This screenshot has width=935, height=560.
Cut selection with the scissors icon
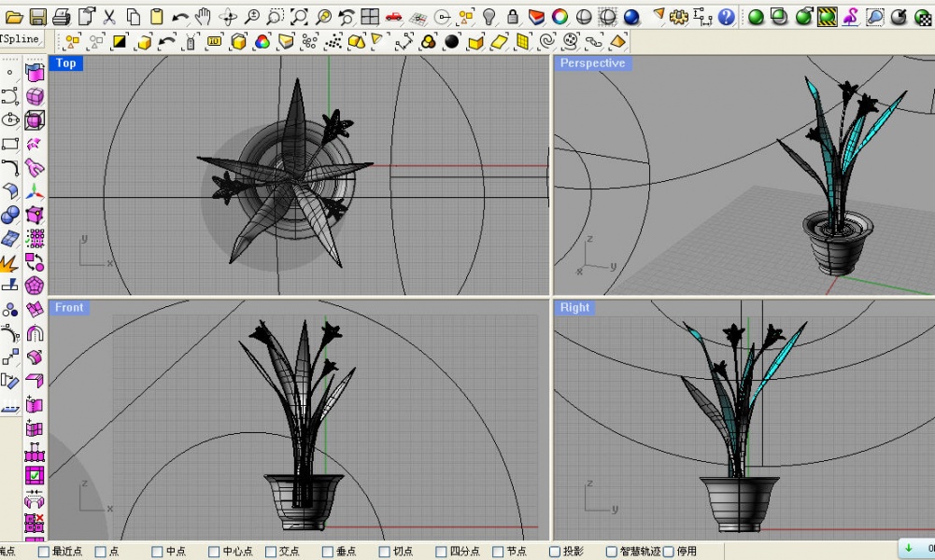109,17
